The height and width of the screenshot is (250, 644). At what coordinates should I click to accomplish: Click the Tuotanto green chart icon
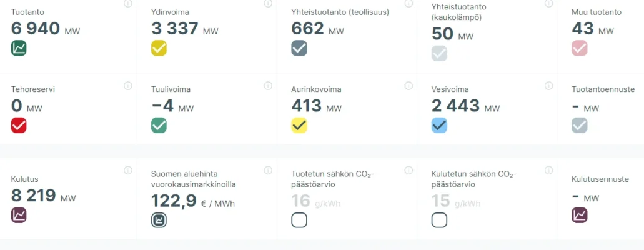click(19, 48)
